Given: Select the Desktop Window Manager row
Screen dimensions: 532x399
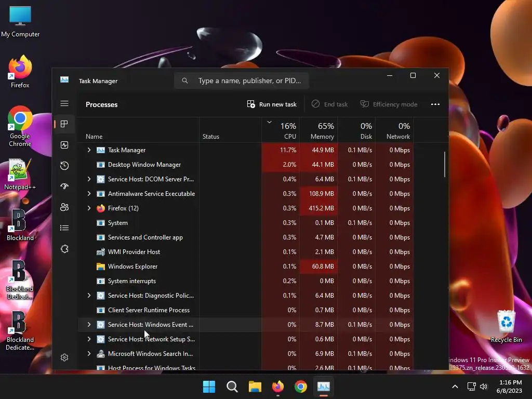Looking at the screenshot, I should (x=246, y=165).
